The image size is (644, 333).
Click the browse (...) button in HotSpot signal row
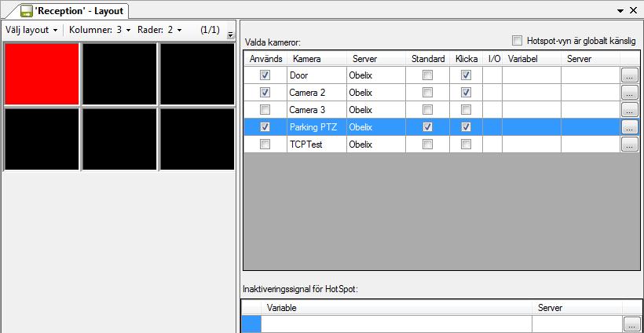(x=631, y=324)
